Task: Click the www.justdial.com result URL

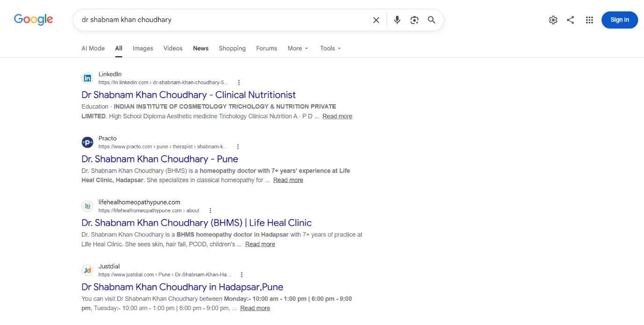Action: 165,275
